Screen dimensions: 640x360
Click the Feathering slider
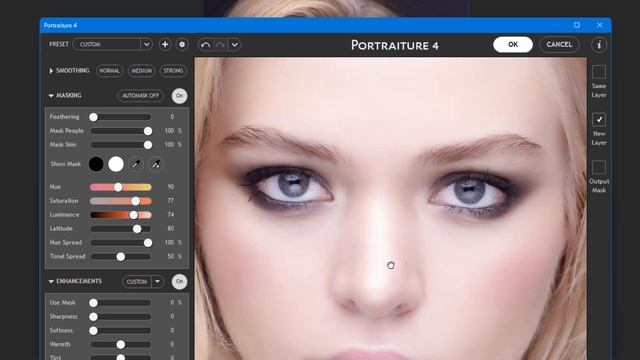[x=120, y=117]
